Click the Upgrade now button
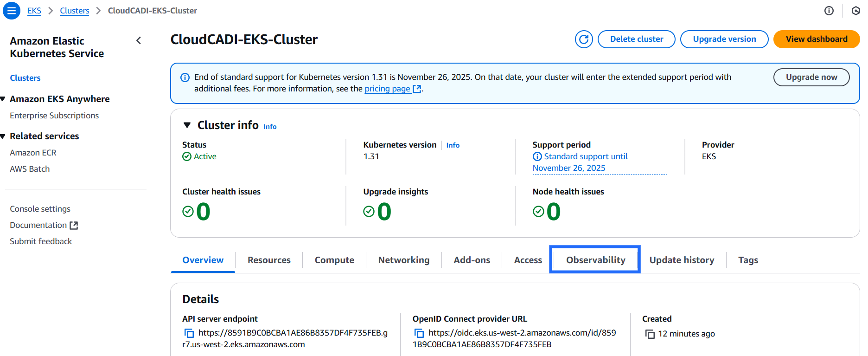Image resolution: width=868 pixels, height=356 pixels. point(811,77)
